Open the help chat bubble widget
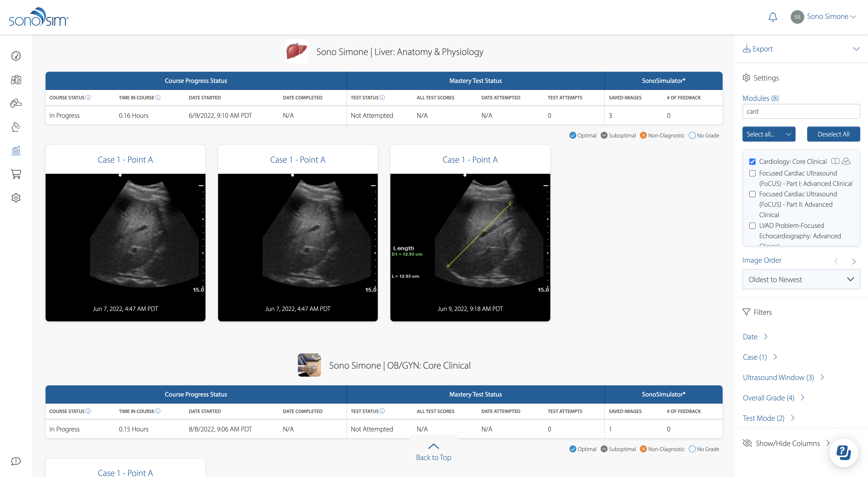 tap(843, 452)
